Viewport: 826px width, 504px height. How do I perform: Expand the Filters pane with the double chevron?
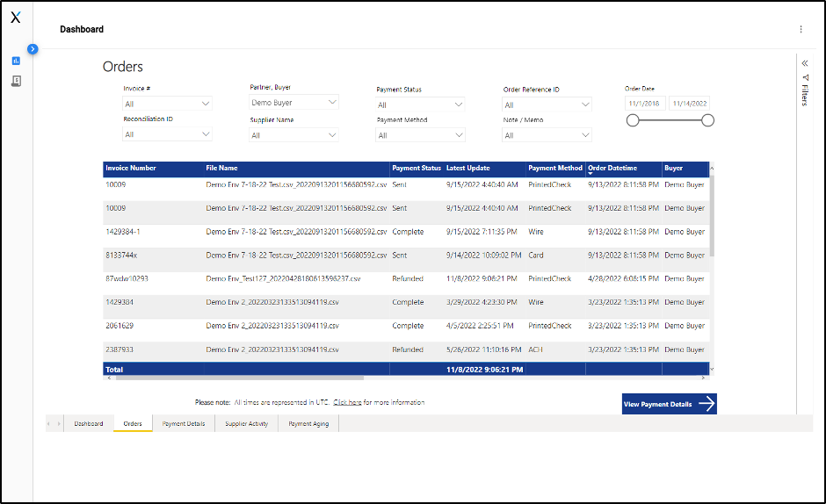pos(805,63)
